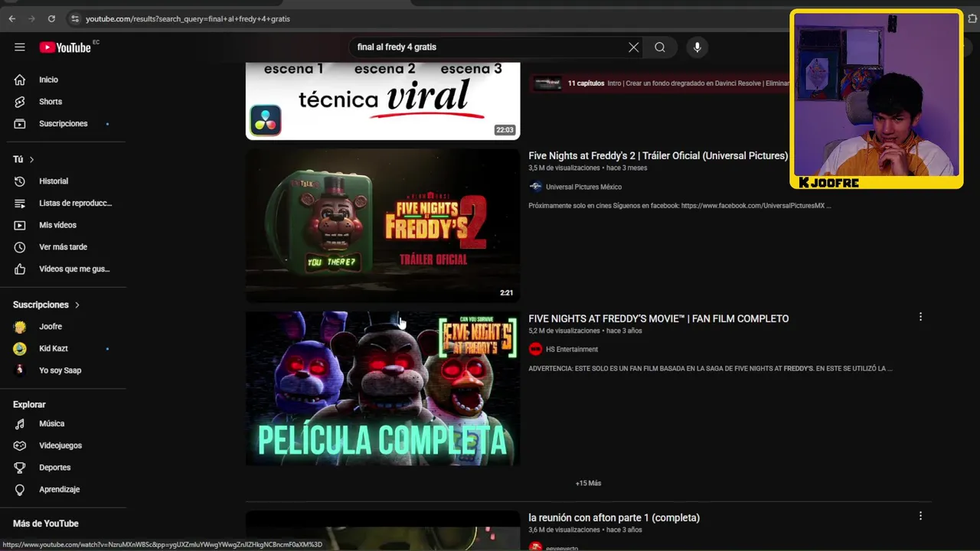The width and height of the screenshot is (980, 551).
Task: Open la reunión con afton parte 1 title
Action: click(614, 518)
